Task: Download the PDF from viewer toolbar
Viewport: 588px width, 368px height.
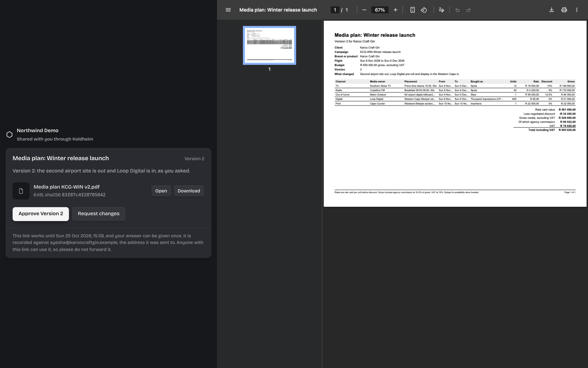Action: pyautogui.click(x=552, y=10)
